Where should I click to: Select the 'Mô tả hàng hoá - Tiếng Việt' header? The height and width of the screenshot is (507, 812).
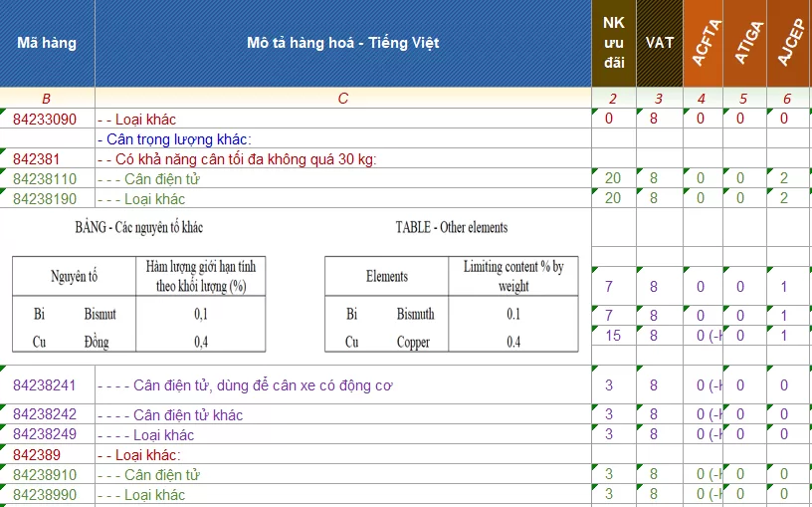343,43
